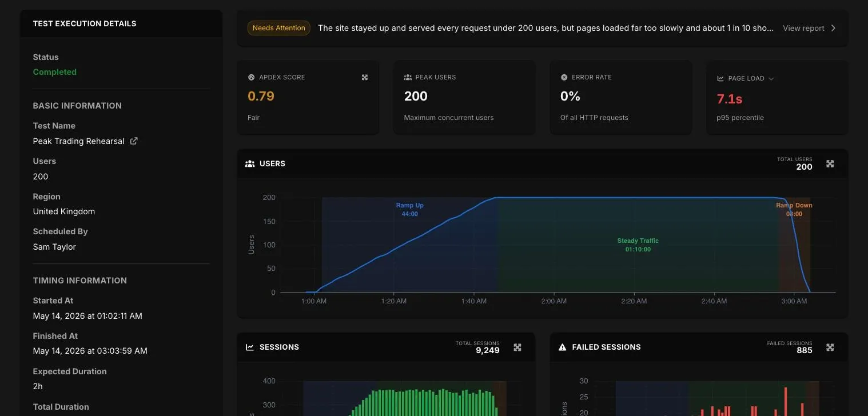This screenshot has width=868, height=416.
Task: Select the 0.79 Apdex score value
Action: (x=261, y=96)
